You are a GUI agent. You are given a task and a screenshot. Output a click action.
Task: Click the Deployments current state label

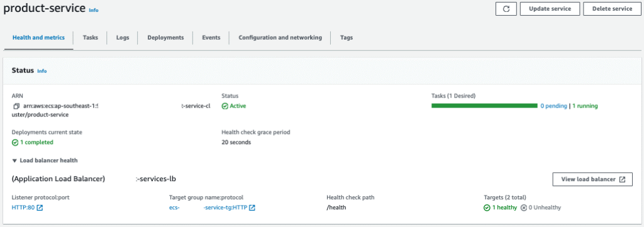pyautogui.click(x=47, y=132)
